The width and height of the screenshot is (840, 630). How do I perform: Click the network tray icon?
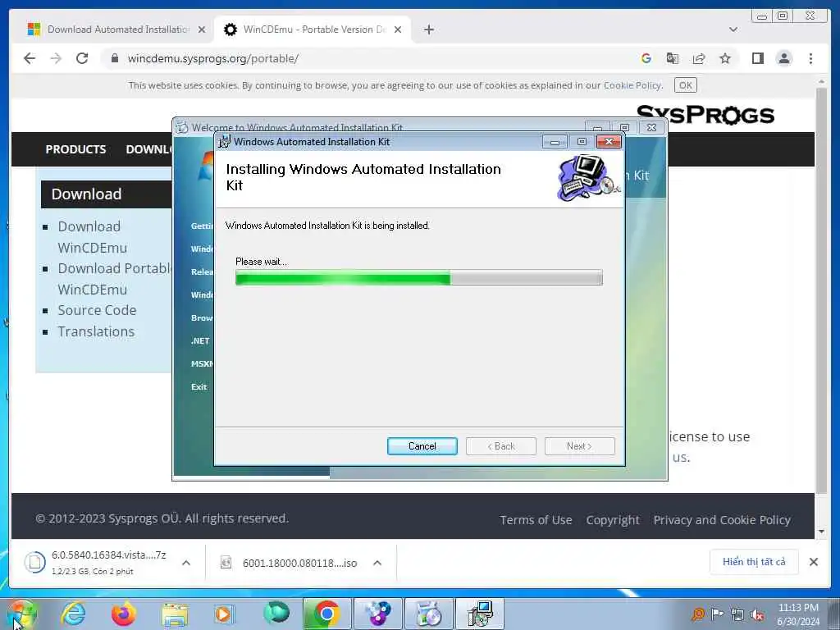[x=737, y=615]
